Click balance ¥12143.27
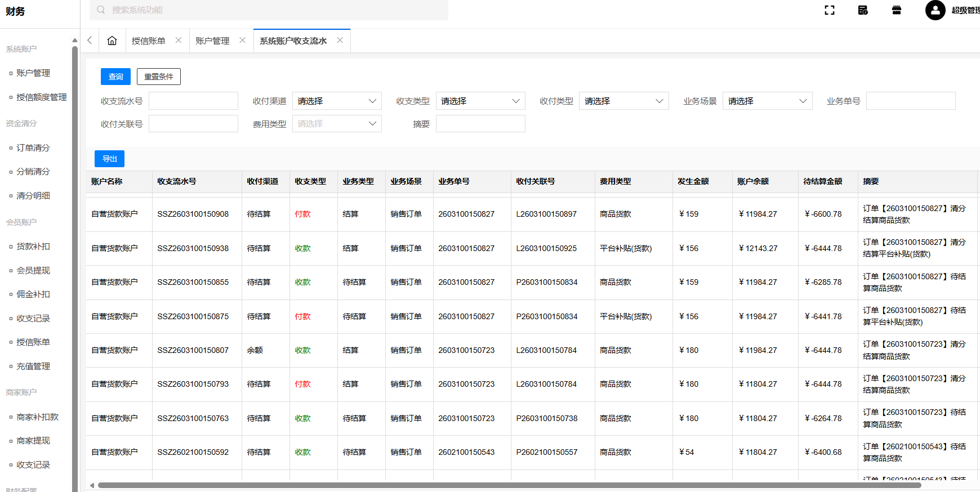The height and width of the screenshot is (492, 980). coord(758,248)
